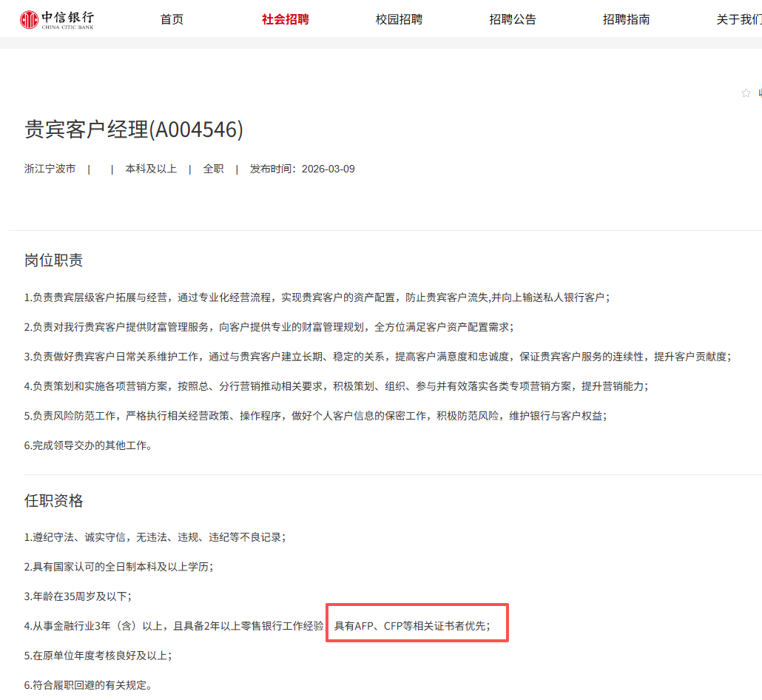Screen dimensions: 762x700
Task: Go to the 首页 nav item
Action: point(172,19)
